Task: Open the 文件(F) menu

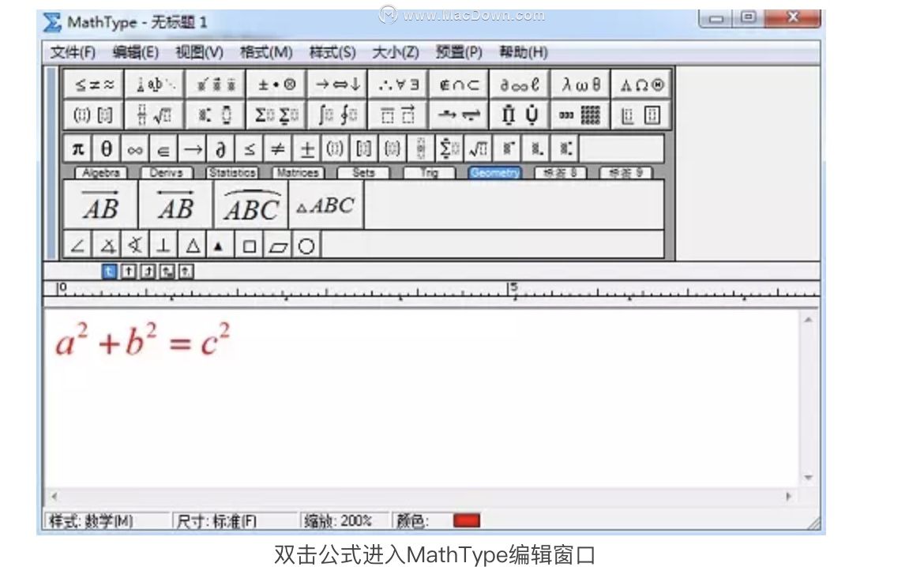Action: pos(73,52)
